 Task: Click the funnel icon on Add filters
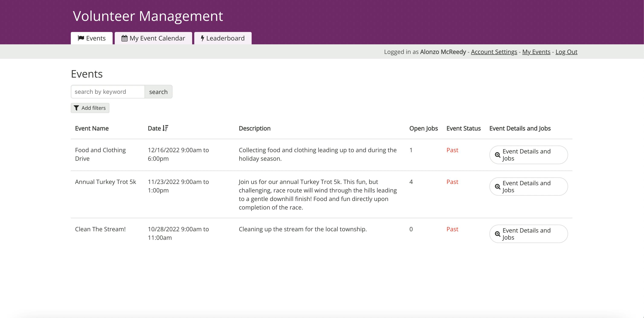tap(77, 108)
